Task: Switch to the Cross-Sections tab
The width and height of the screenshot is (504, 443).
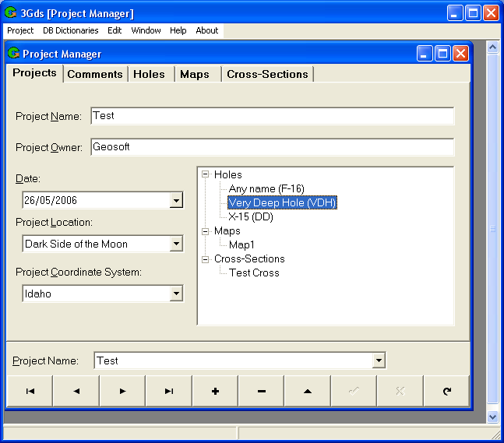Action: click(x=267, y=74)
